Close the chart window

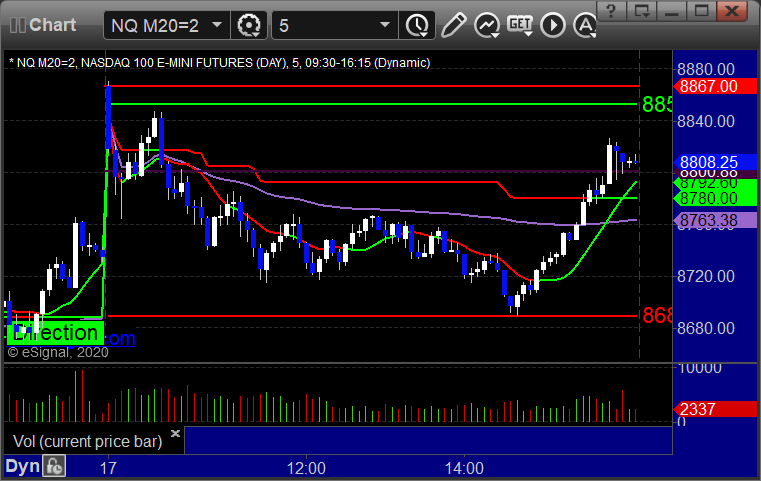pyautogui.click(x=732, y=11)
